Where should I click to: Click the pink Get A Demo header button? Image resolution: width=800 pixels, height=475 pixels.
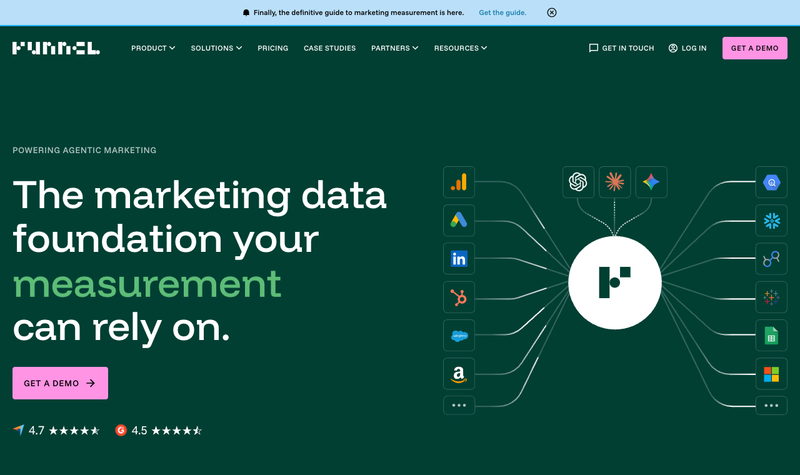755,48
